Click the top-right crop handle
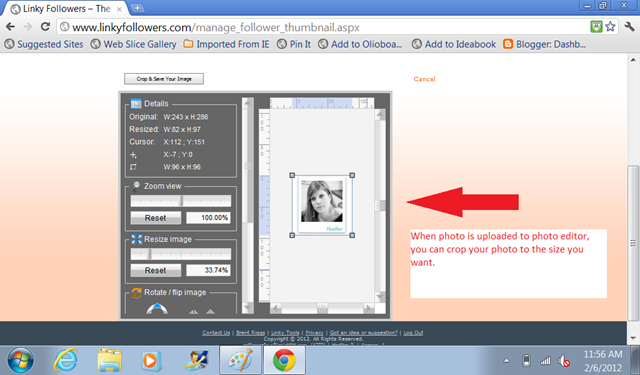The image size is (640, 375). coord(352,175)
